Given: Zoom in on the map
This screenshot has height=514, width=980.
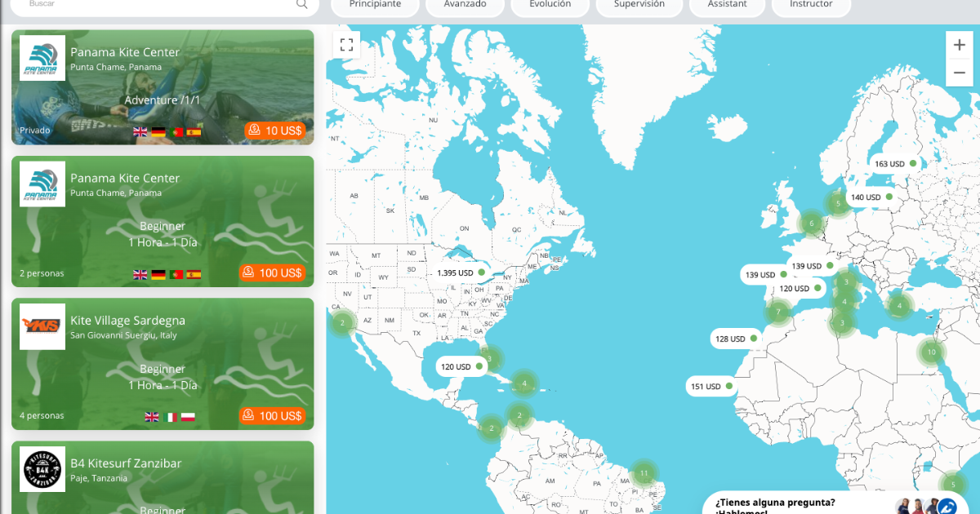Looking at the screenshot, I should 959,45.
